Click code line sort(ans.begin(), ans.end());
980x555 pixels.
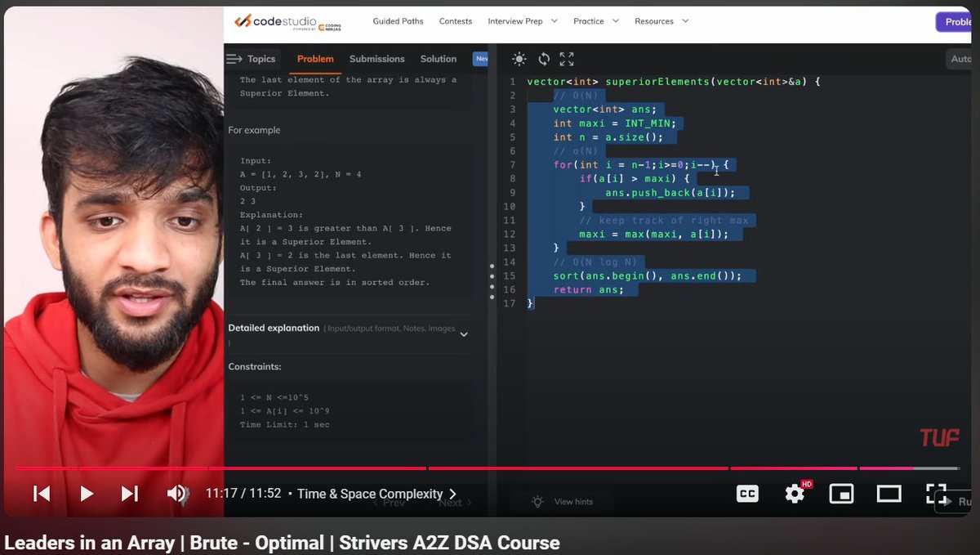click(x=647, y=275)
